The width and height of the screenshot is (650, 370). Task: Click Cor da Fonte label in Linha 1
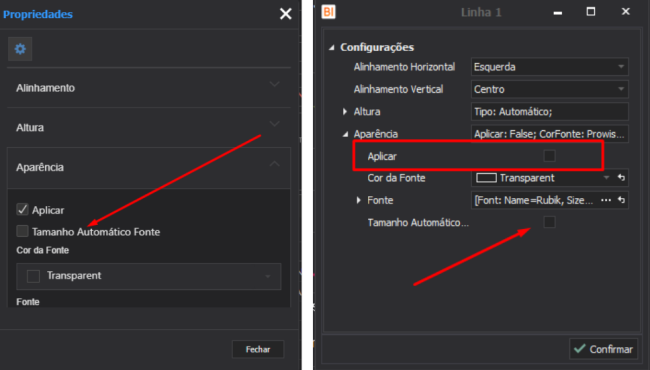click(396, 178)
